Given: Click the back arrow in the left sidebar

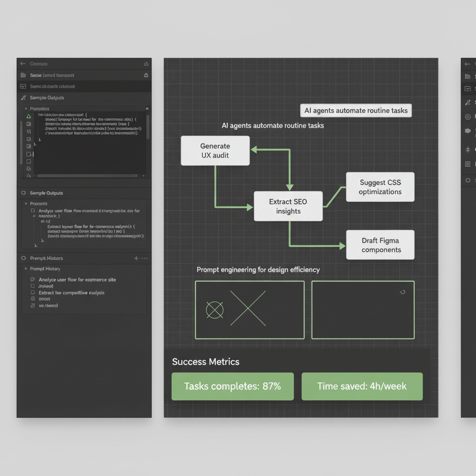Looking at the screenshot, I should [x=23, y=63].
